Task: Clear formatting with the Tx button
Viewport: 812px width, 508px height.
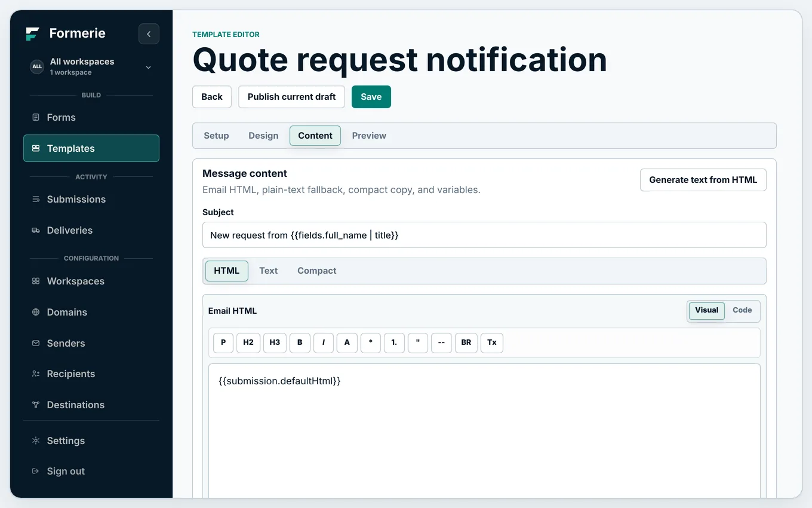Action: (492, 342)
